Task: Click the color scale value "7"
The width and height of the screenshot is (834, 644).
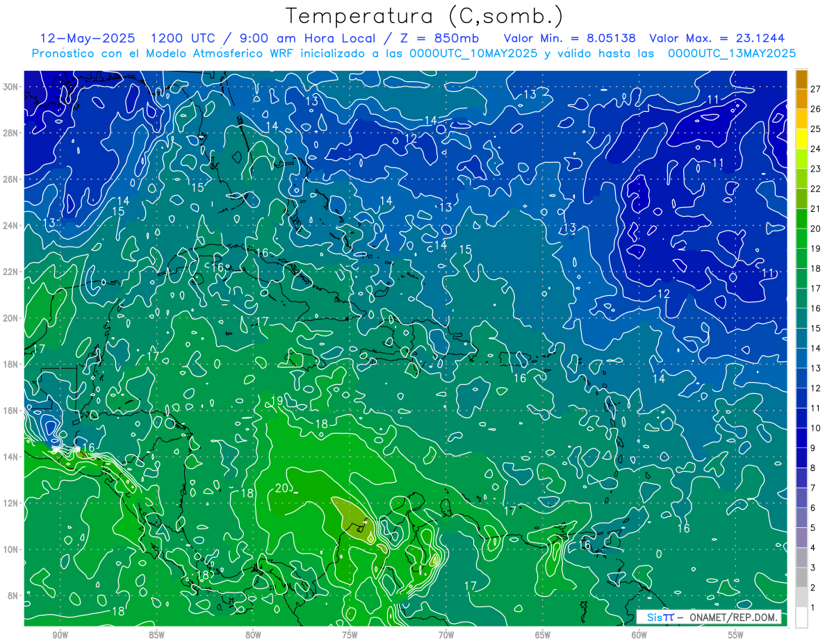Action: [x=812, y=488]
